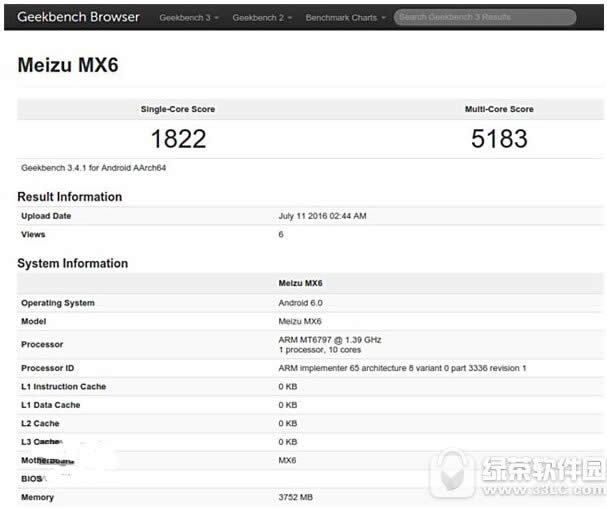Select the Single-Core Score label

(x=178, y=109)
